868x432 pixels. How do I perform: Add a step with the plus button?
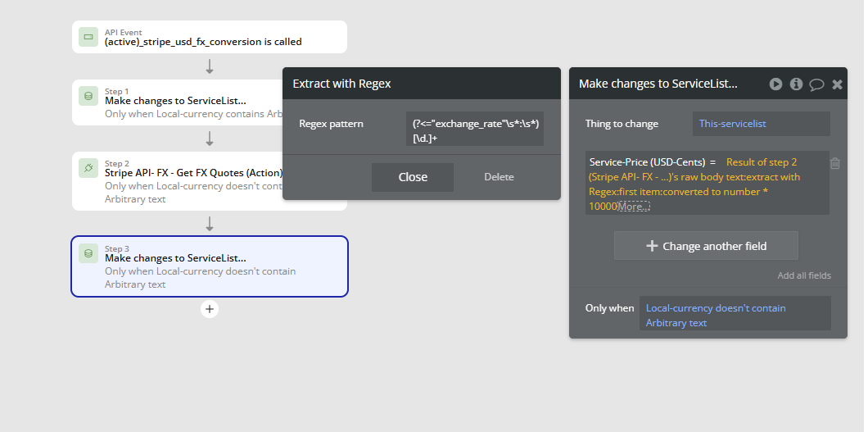[210, 309]
